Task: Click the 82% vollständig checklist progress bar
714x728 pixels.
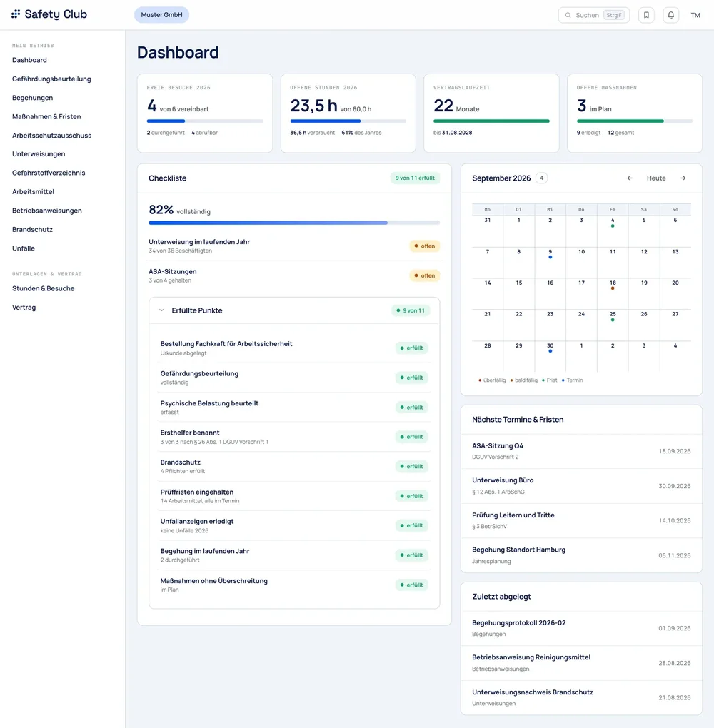Action: [x=294, y=223]
